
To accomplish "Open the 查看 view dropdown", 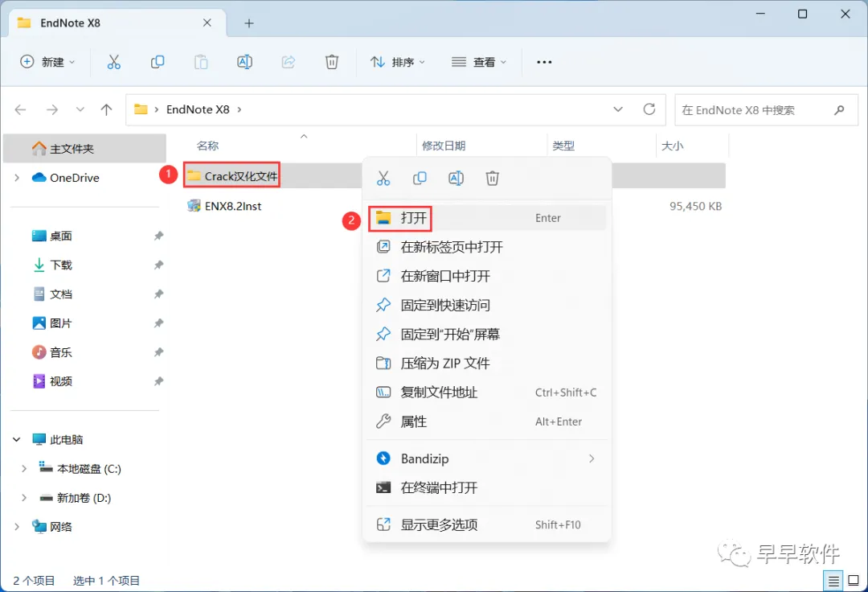I will click(x=479, y=62).
